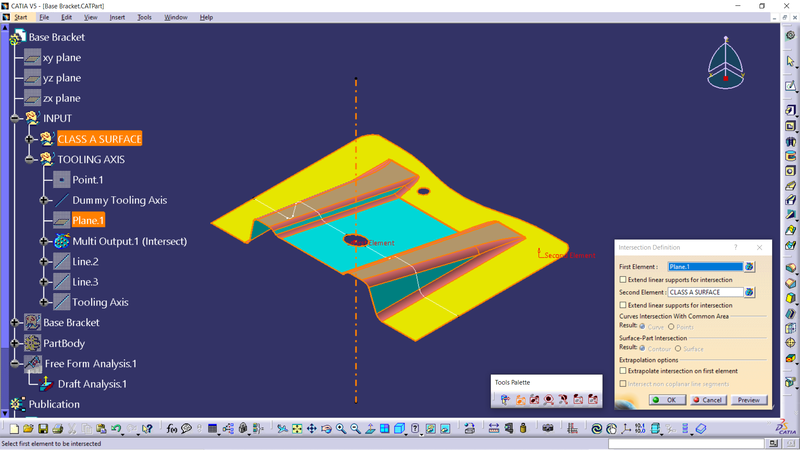Click the Zoom In magnifier icon

point(341,429)
